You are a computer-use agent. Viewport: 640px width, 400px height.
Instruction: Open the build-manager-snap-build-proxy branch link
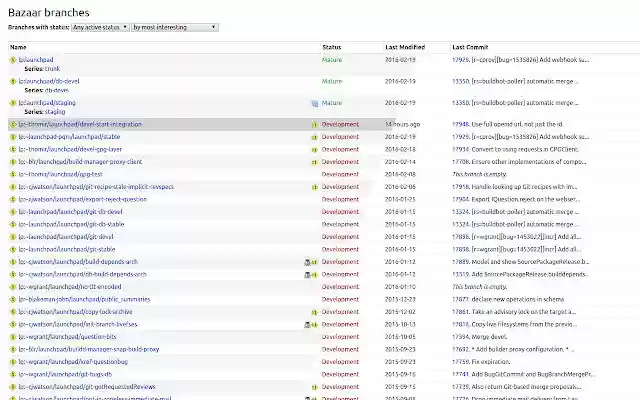[89, 349]
